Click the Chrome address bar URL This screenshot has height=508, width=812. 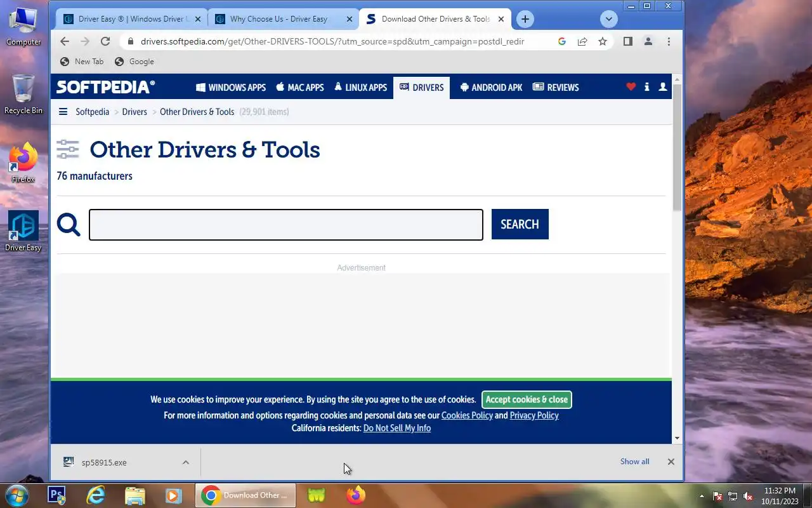click(332, 41)
